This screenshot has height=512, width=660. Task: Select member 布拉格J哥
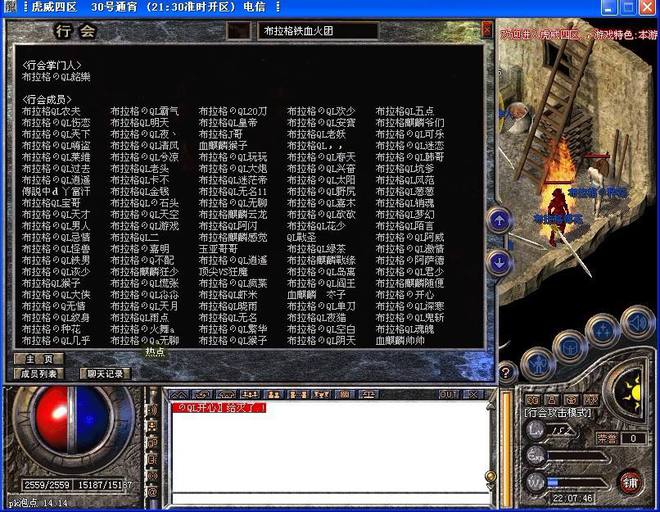tap(221, 134)
